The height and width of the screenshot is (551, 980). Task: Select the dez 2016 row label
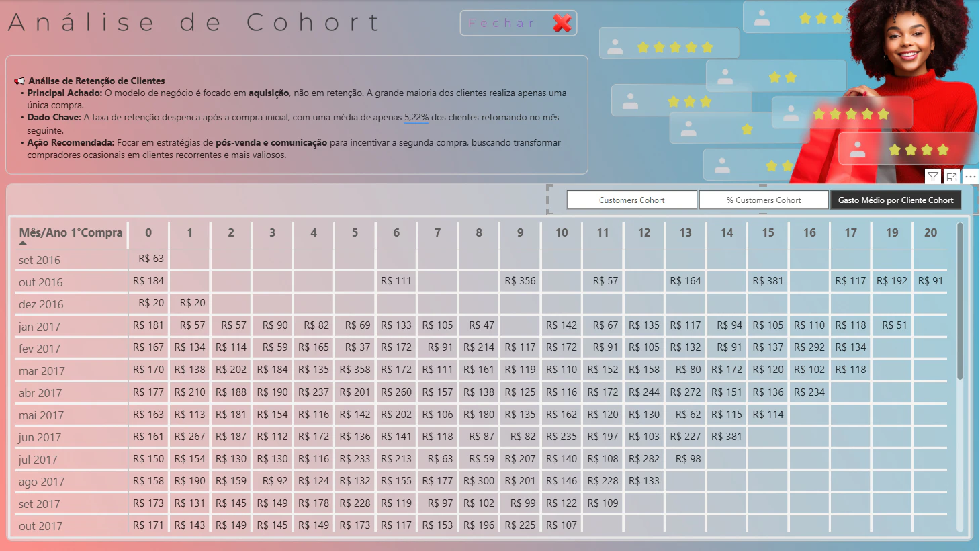pyautogui.click(x=41, y=304)
